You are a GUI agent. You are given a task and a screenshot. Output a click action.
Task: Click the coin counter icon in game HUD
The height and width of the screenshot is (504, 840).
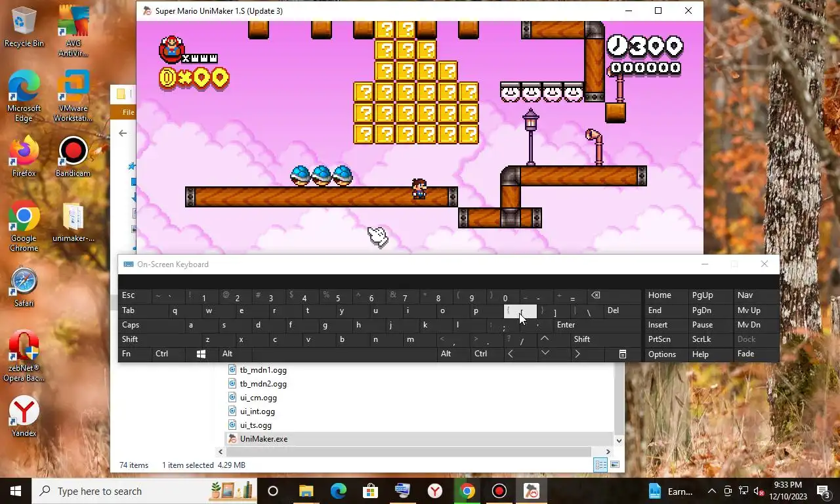[168, 79]
